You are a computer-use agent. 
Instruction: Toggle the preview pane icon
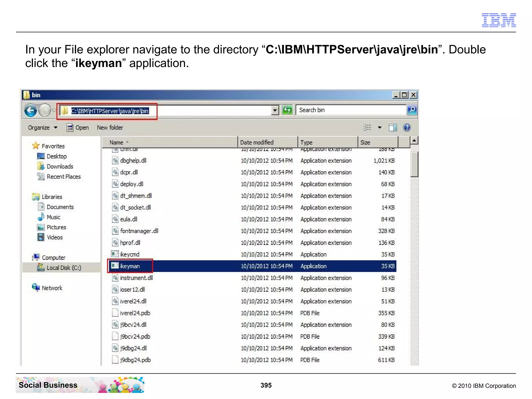click(393, 128)
